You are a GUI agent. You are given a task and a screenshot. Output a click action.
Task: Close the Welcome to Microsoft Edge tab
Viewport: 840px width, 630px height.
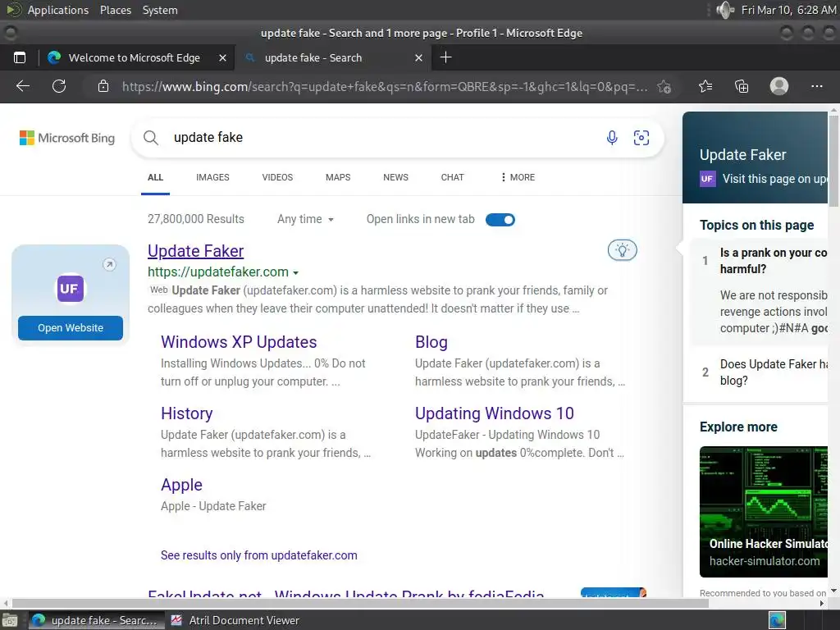[x=222, y=58]
